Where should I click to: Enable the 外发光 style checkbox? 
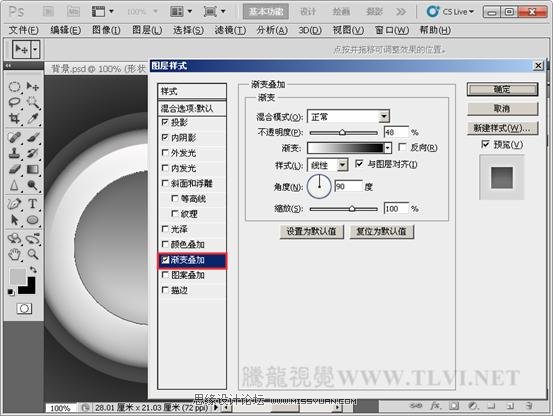tap(165, 153)
